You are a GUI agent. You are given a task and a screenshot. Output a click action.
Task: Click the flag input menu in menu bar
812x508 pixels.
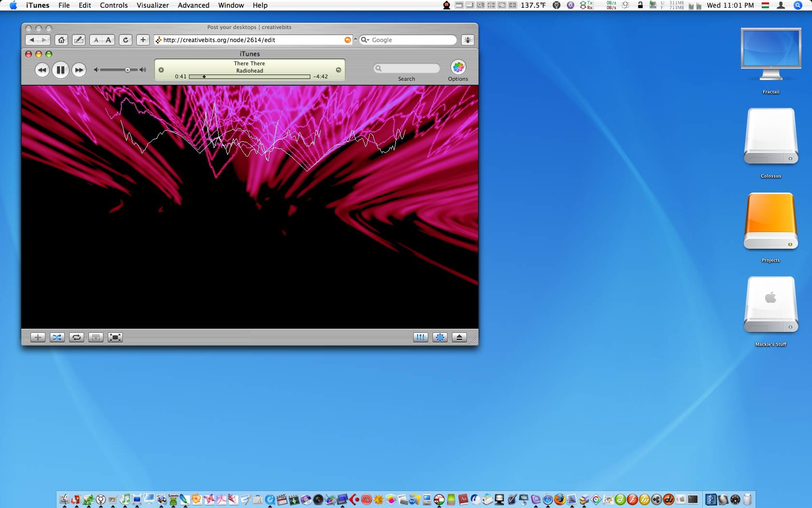[766, 5]
